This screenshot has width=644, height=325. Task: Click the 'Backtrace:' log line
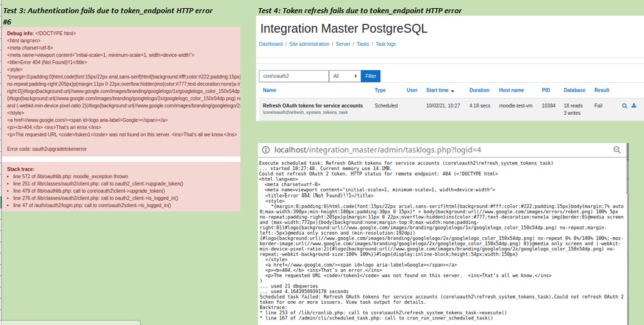(273, 307)
